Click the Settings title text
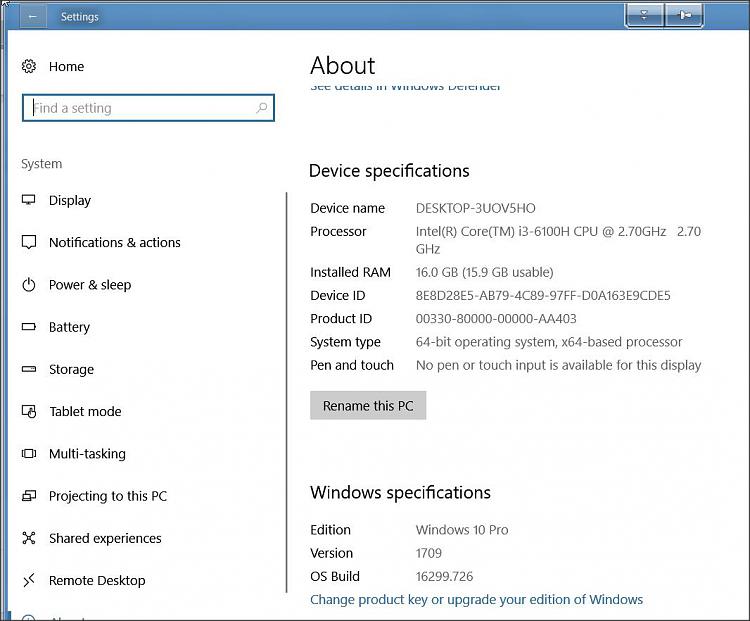 (x=79, y=17)
